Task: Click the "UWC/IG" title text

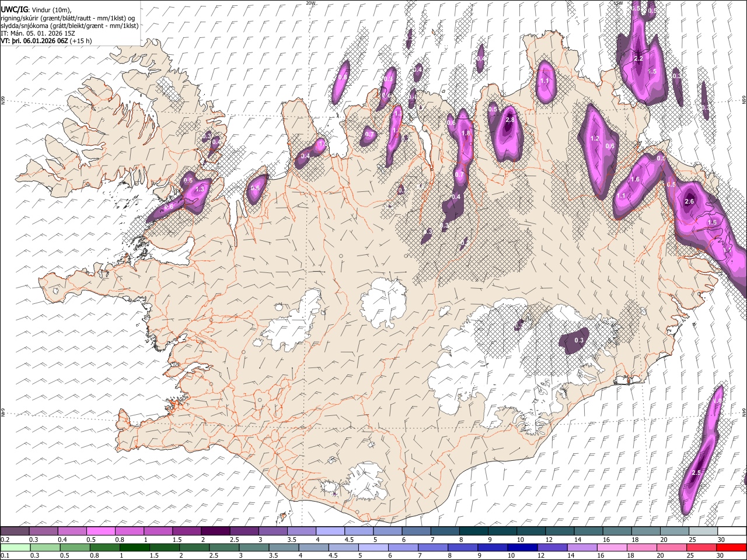Action: click(x=14, y=9)
